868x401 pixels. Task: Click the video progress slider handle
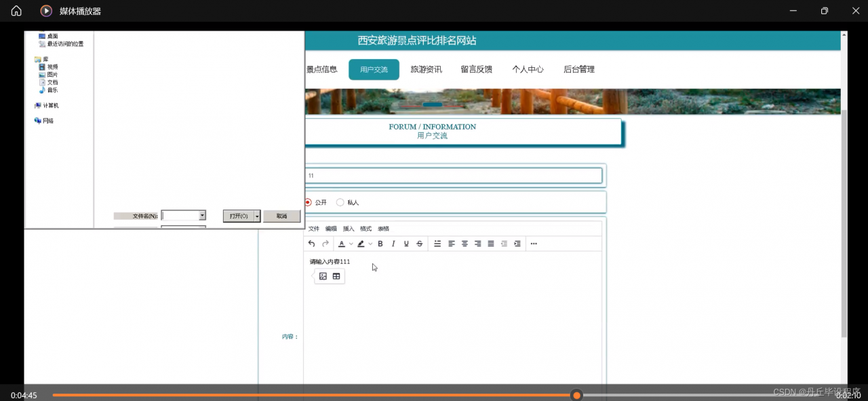(576, 395)
